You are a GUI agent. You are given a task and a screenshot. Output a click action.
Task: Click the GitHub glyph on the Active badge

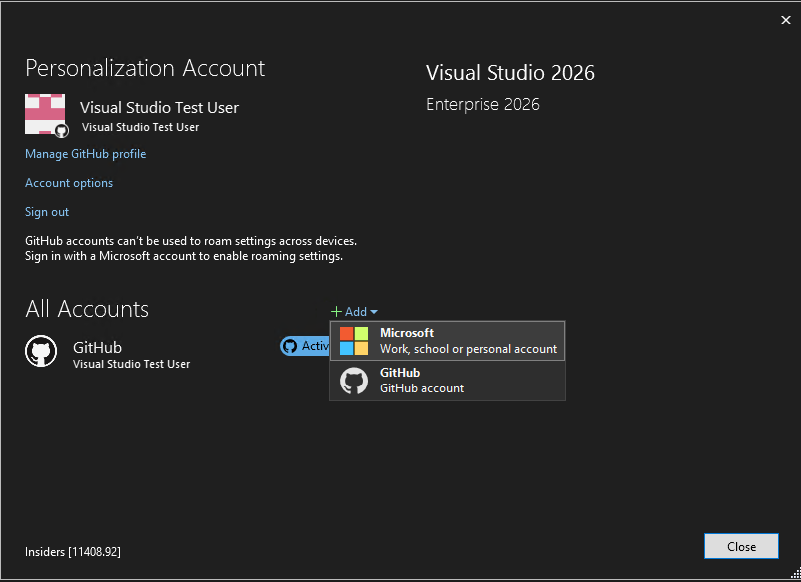point(291,346)
